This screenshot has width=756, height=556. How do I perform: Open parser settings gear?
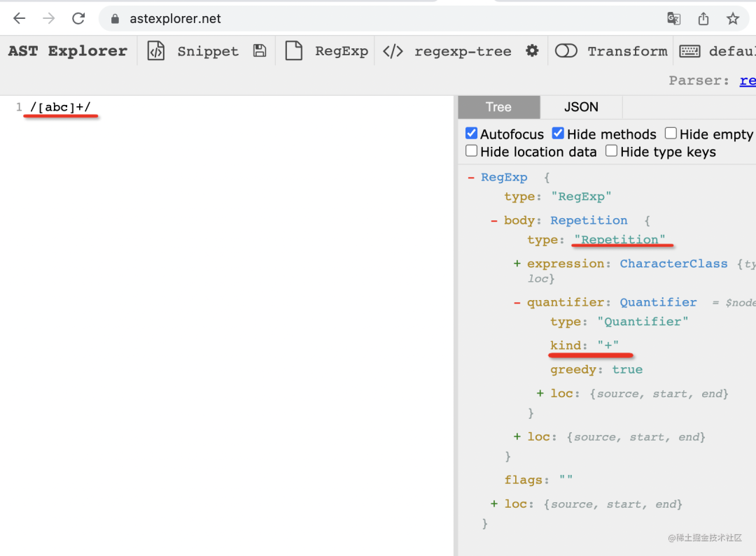pyautogui.click(x=532, y=50)
